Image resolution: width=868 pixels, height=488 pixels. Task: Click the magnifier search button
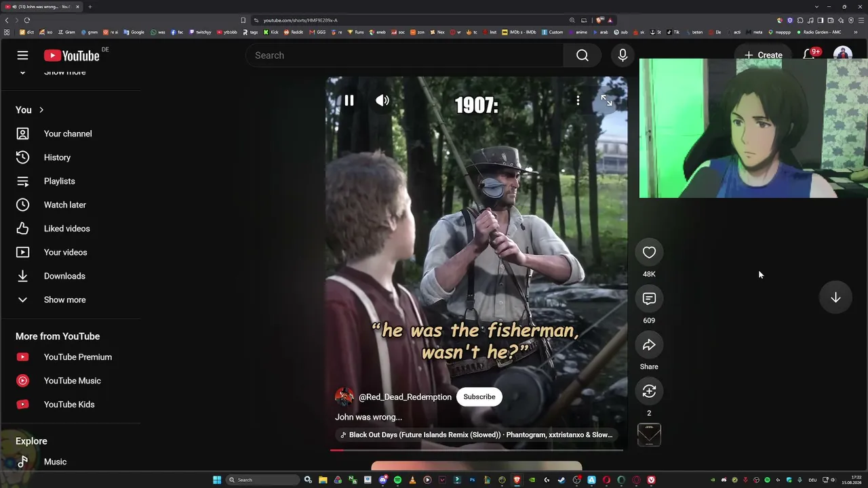tap(582, 56)
